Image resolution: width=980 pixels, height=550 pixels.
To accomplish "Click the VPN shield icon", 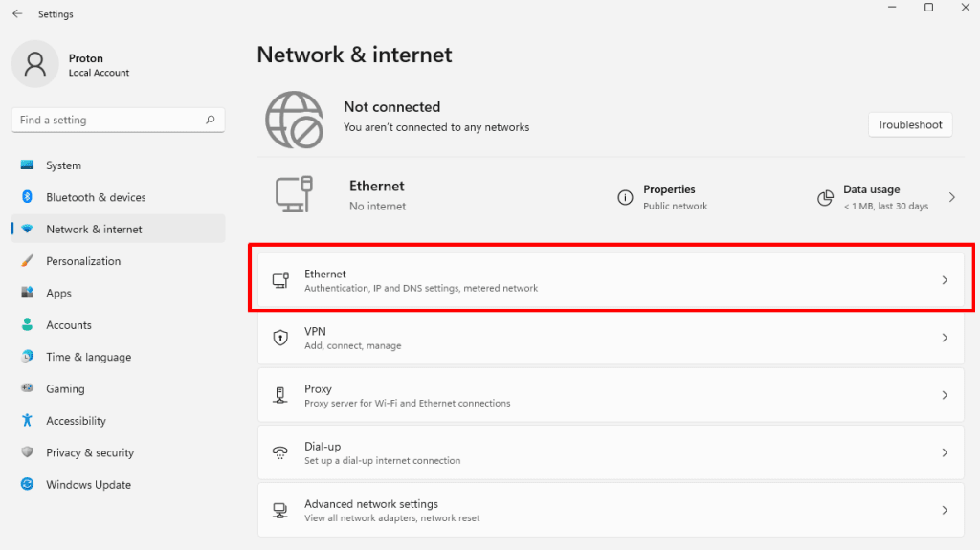I will [x=280, y=338].
